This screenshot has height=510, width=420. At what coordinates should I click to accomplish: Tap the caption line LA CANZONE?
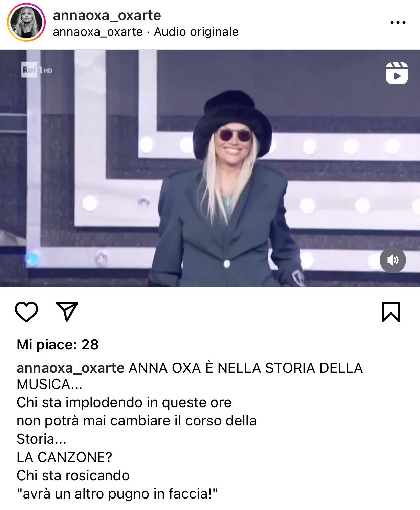click(64, 457)
